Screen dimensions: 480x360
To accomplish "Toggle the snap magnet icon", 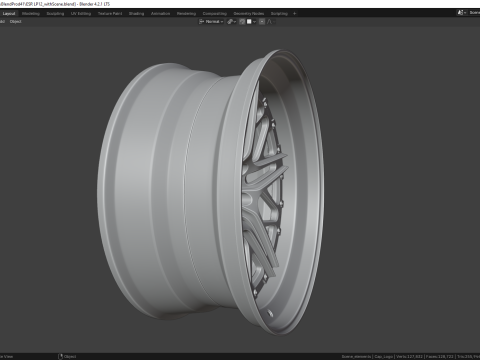I will pos(242,22).
